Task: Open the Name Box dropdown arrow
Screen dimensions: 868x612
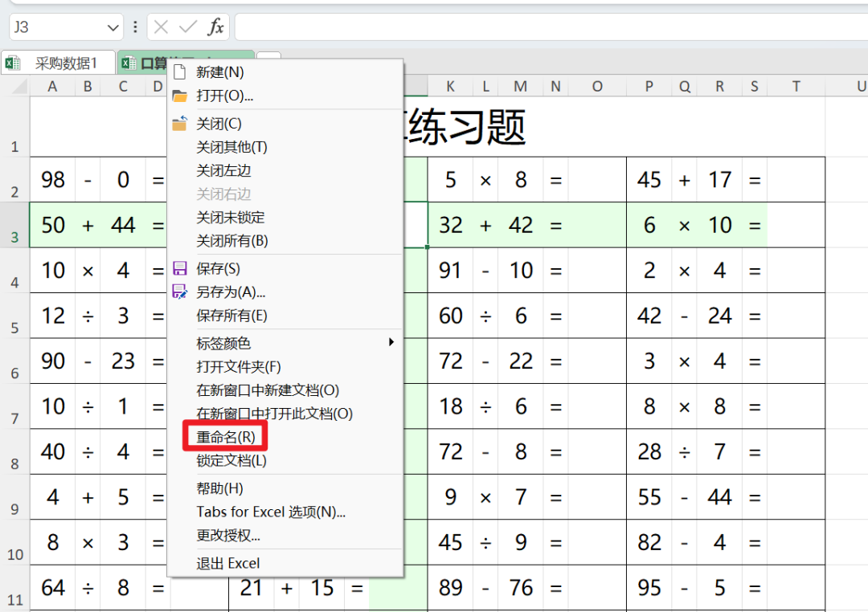Action: point(113,27)
